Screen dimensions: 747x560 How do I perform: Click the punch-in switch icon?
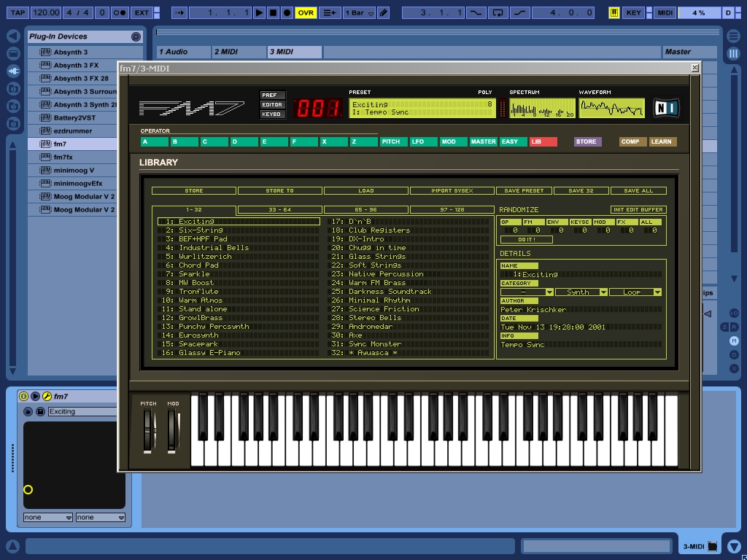(x=476, y=13)
